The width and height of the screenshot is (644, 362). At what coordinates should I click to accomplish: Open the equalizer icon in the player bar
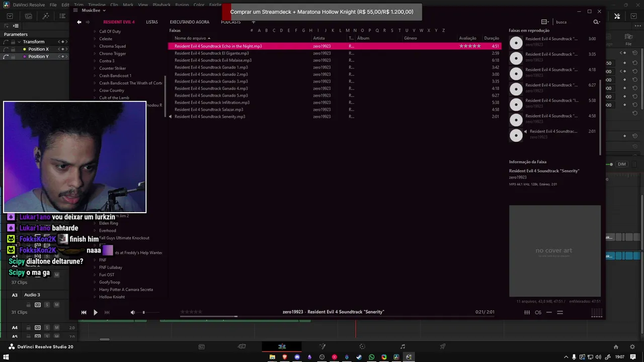click(527, 312)
